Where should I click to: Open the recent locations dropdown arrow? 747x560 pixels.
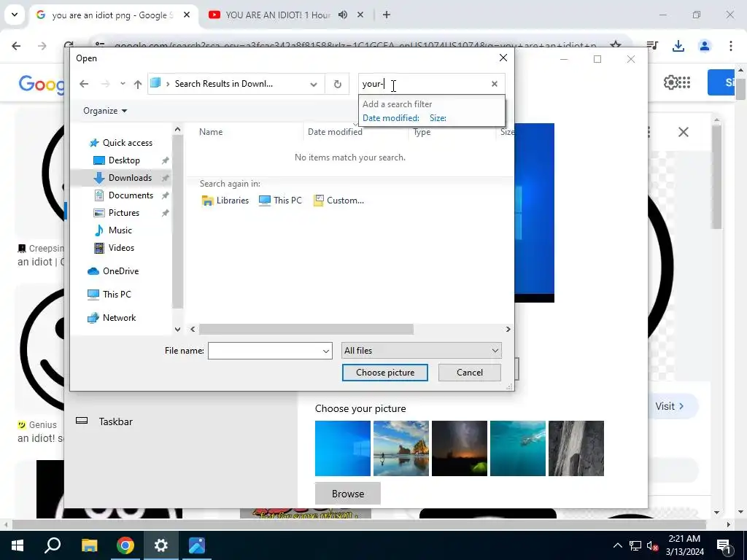coord(123,84)
